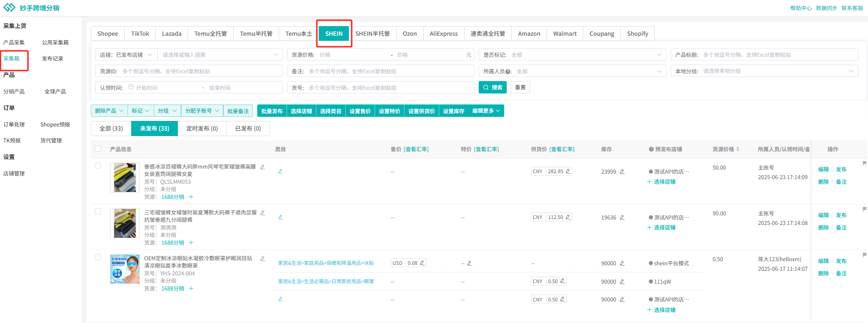
Task: Click the 产品标题 input field
Action: (x=764, y=55)
